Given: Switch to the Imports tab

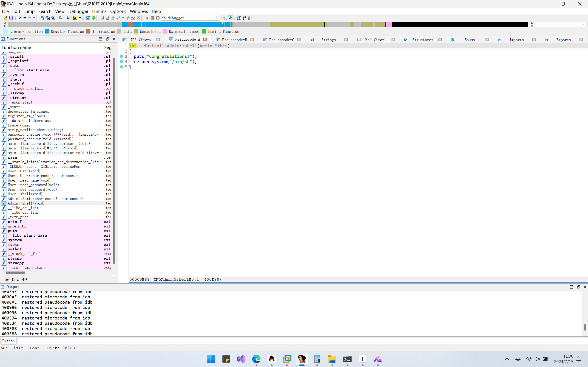Looking at the screenshot, I should pyautogui.click(x=516, y=40).
